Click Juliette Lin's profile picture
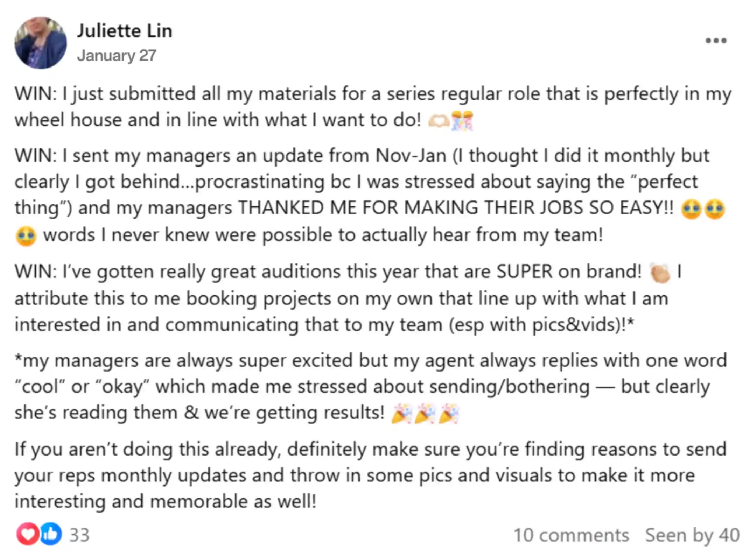Screen dimensions: 756x557 tap(41, 43)
